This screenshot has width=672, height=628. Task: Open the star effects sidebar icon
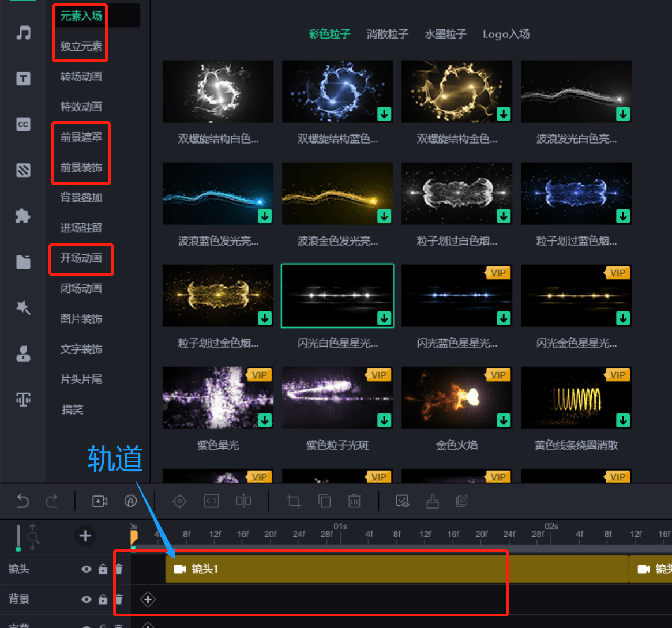click(23, 307)
